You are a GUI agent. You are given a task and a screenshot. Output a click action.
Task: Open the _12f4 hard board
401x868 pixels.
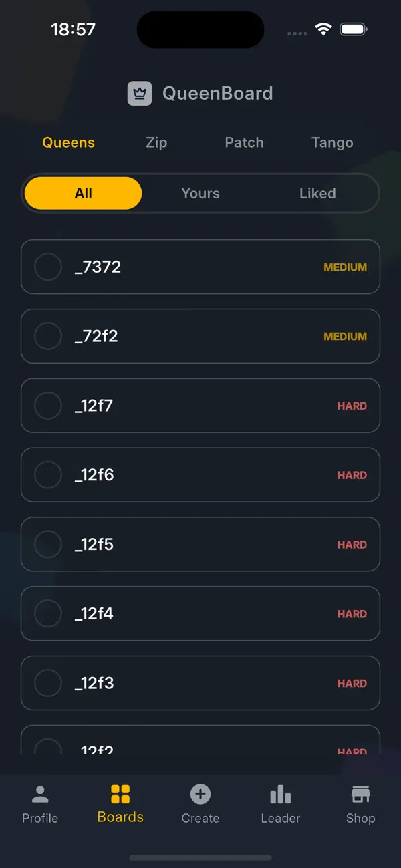point(200,613)
